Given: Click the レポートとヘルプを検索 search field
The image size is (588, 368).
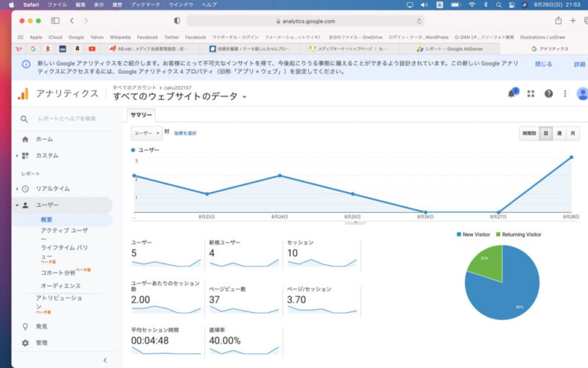Looking at the screenshot, I should click(67, 118).
